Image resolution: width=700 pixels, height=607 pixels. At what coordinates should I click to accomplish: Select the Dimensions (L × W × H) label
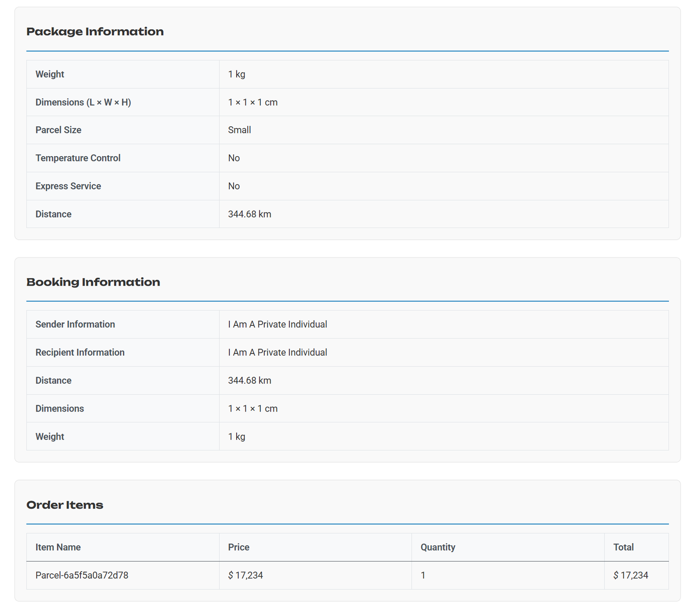pos(83,102)
